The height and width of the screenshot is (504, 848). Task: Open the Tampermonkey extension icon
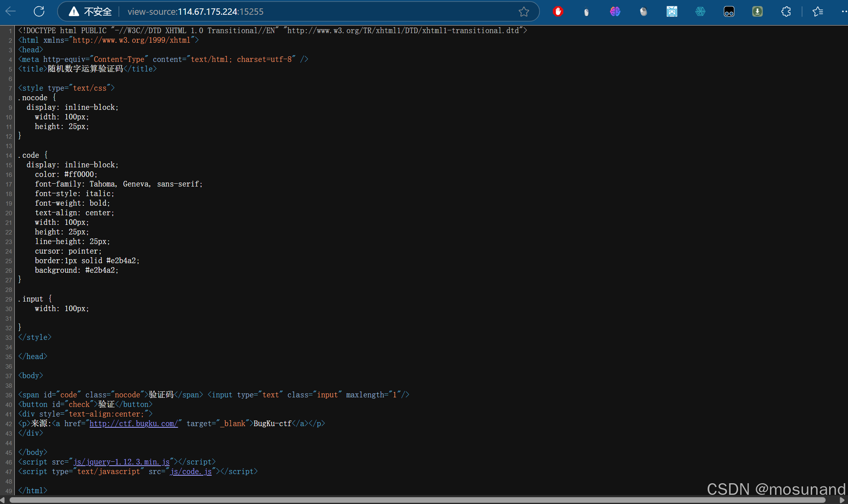[x=729, y=12]
